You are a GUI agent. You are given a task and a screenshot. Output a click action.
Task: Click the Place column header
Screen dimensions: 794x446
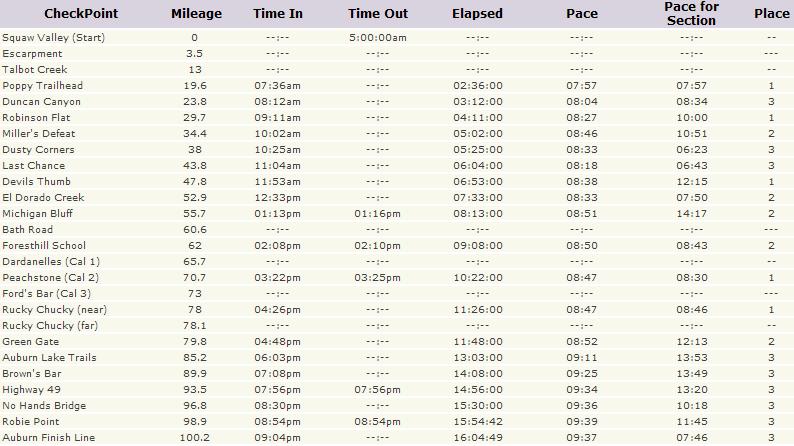click(x=771, y=14)
